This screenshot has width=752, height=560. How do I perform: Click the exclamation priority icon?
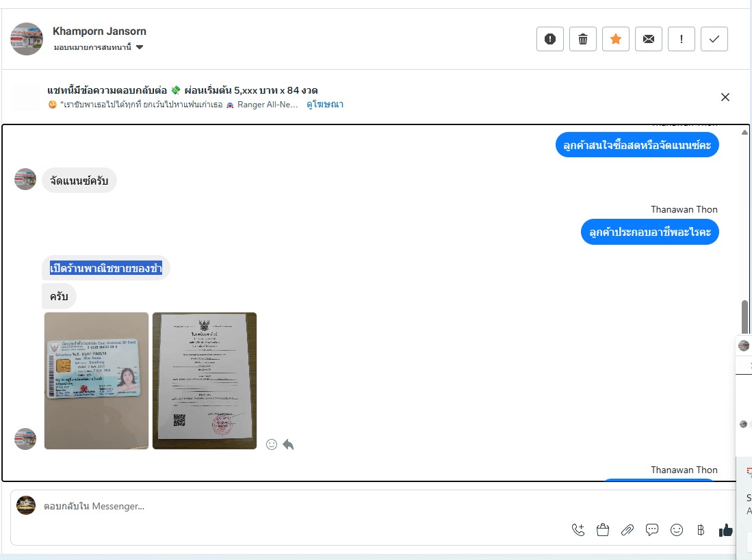point(682,39)
